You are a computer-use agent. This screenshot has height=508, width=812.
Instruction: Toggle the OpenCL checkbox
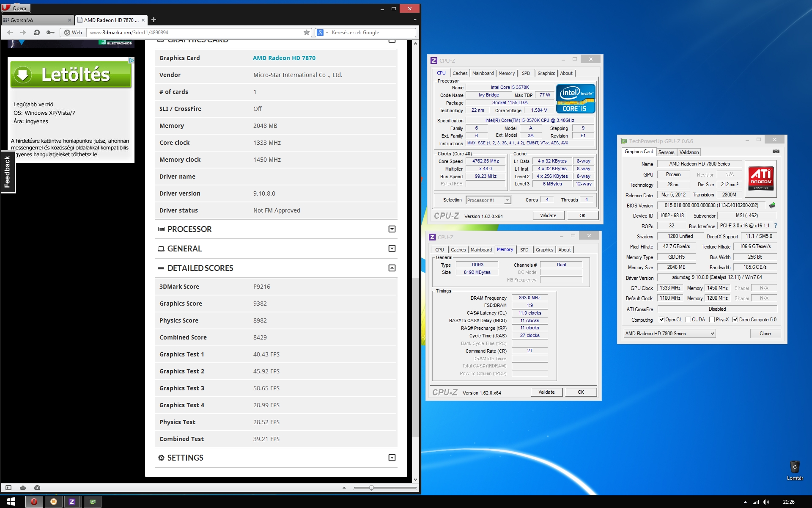661,320
